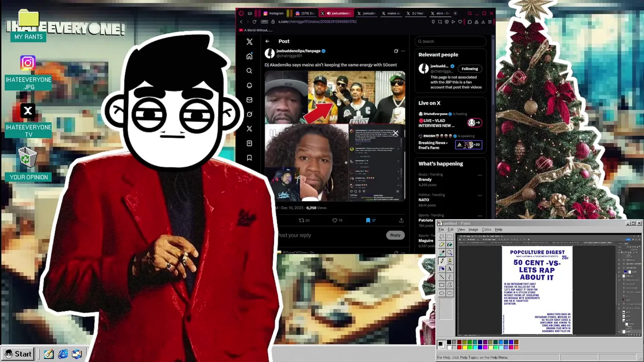The height and width of the screenshot is (362, 644).
Task: Open more options for Brandy trend
Action: tap(479, 175)
